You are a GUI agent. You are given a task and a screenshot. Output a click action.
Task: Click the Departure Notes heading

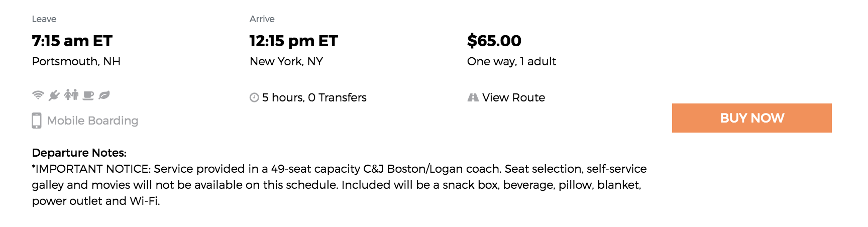(79, 153)
